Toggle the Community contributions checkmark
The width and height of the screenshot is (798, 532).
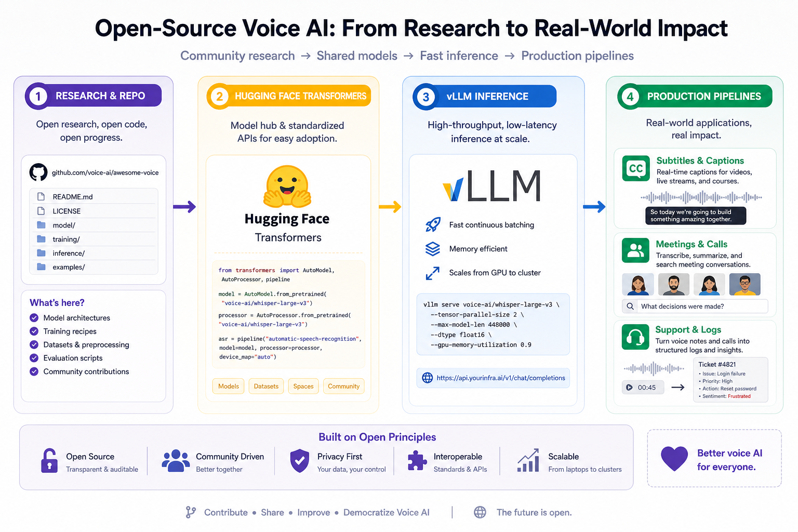pos(34,371)
